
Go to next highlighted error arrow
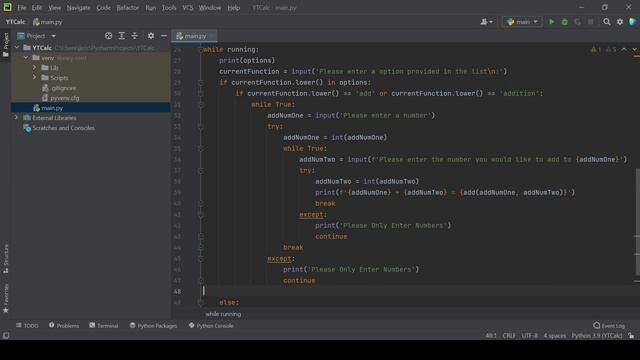point(634,49)
